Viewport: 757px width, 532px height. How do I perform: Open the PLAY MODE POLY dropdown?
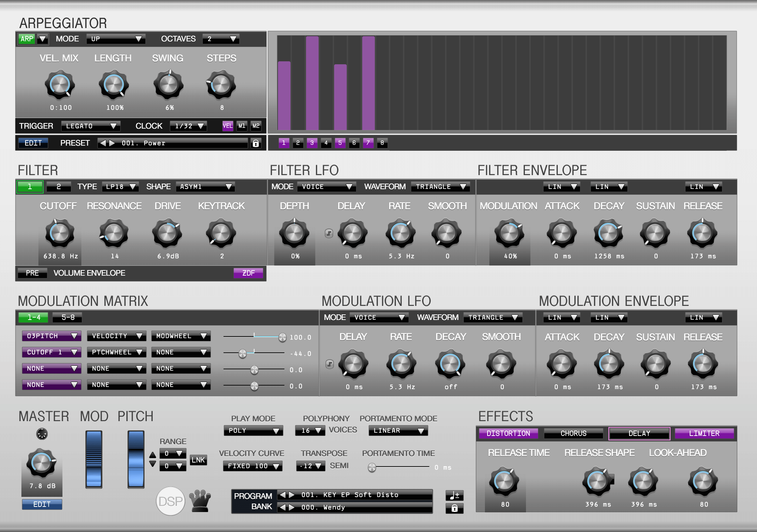253,431
